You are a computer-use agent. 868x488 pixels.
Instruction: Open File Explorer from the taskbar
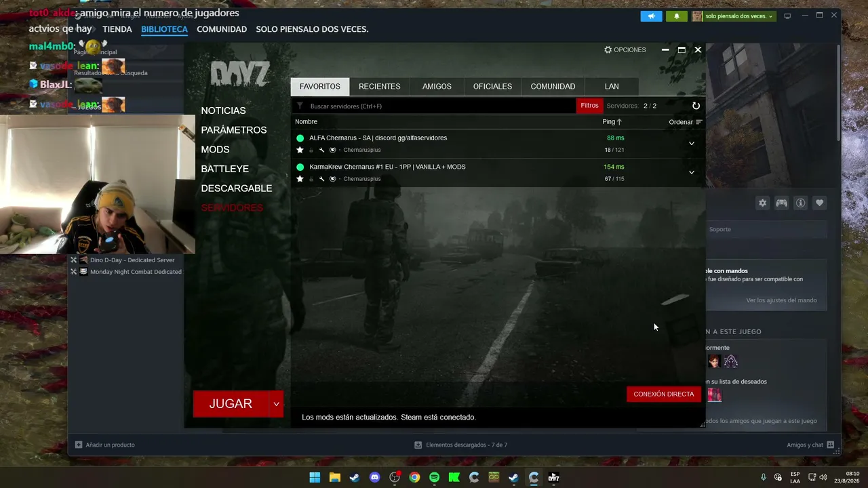334,478
